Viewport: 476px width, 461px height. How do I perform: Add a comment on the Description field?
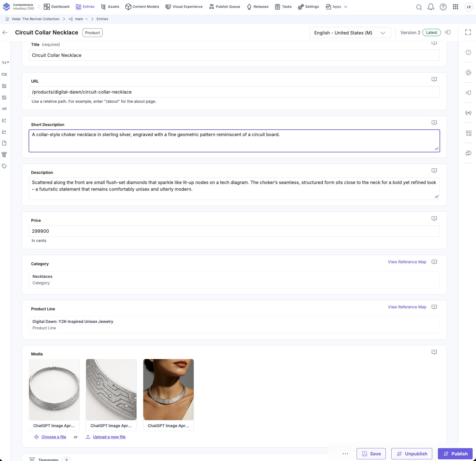coord(434,171)
